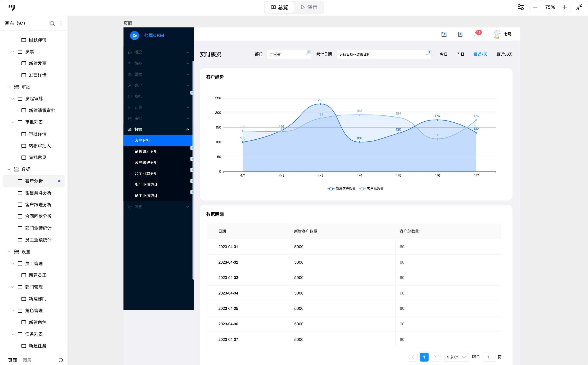Click the zoom in plus icon
588x365 pixels.
pyautogui.click(x=565, y=7)
